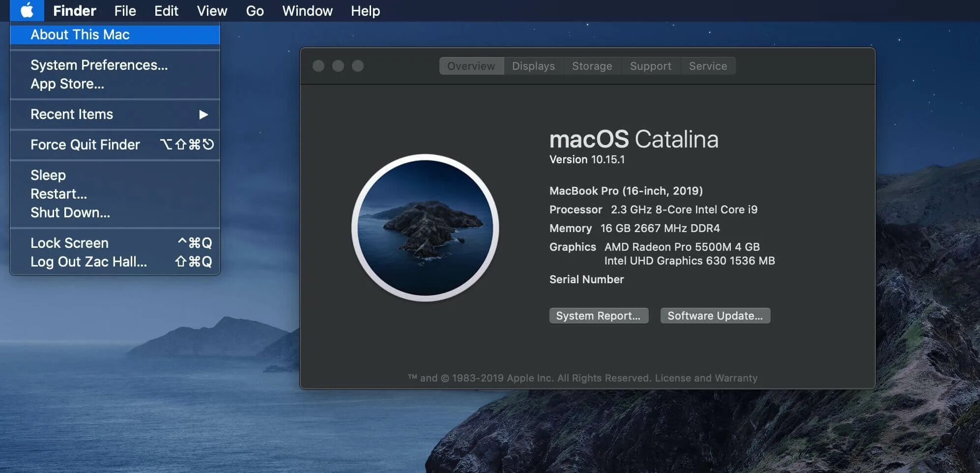This screenshot has height=473, width=980.
Task: Open the License and Warranty link
Action: [706, 378]
